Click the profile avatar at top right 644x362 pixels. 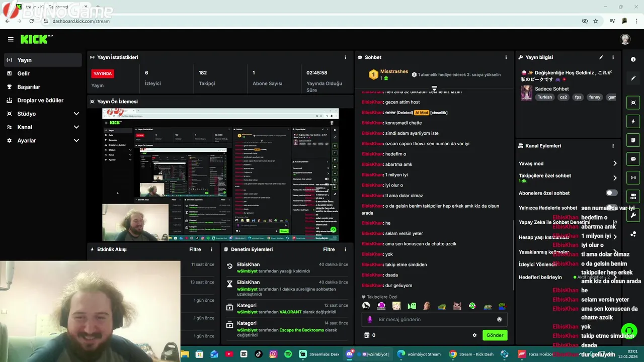click(x=625, y=39)
